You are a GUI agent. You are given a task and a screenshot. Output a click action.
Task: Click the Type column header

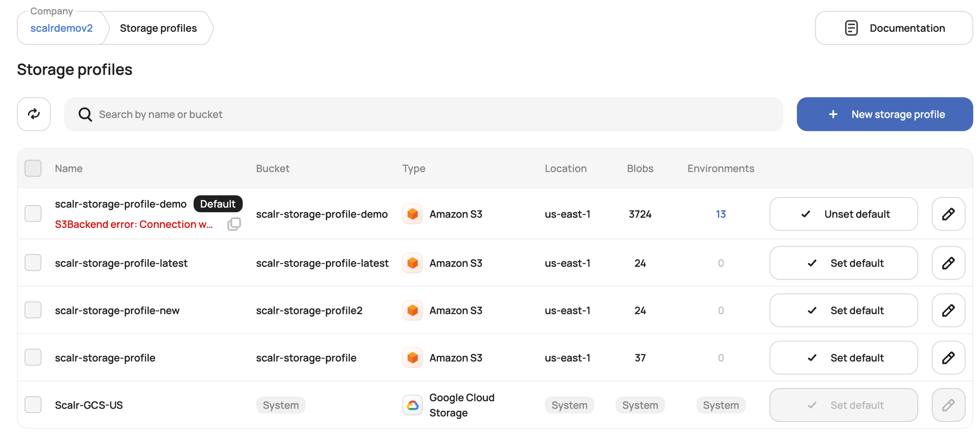click(x=414, y=169)
